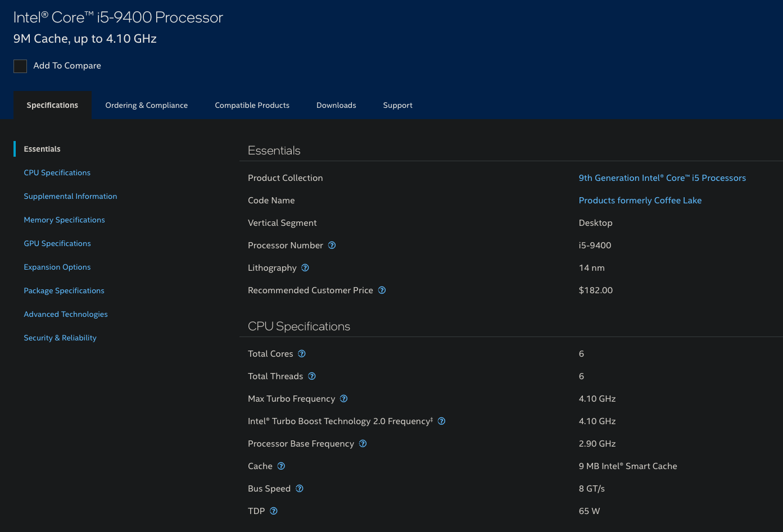783x532 pixels.
Task: Click help icon next to Processor Number
Action: 332,245
